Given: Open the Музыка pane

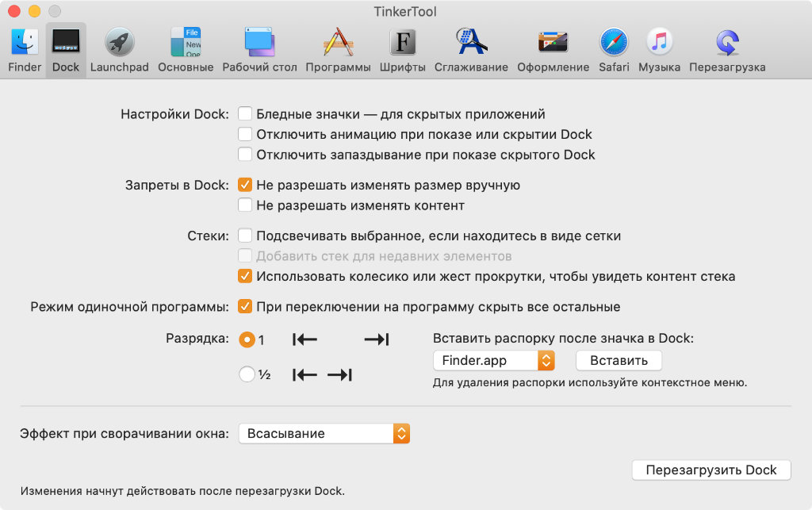Looking at the screenshot, I should [x=659, y=50].
